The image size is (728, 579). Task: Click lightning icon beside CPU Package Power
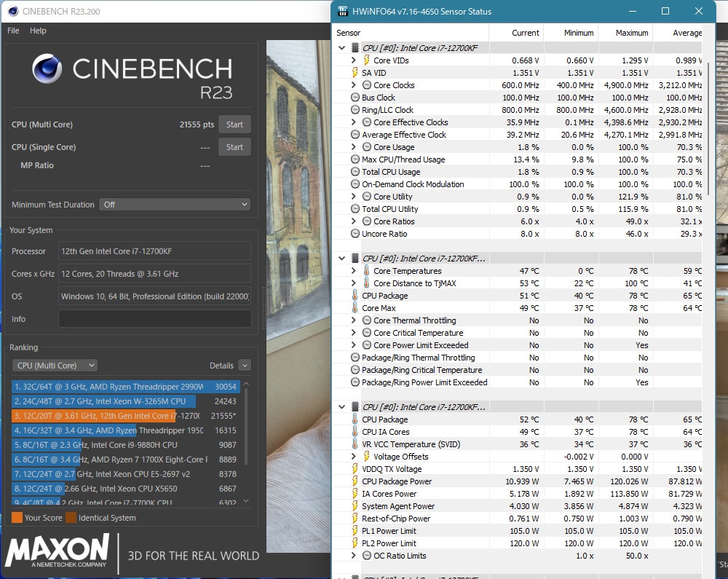pyautogui.click(x=355, y=481)
